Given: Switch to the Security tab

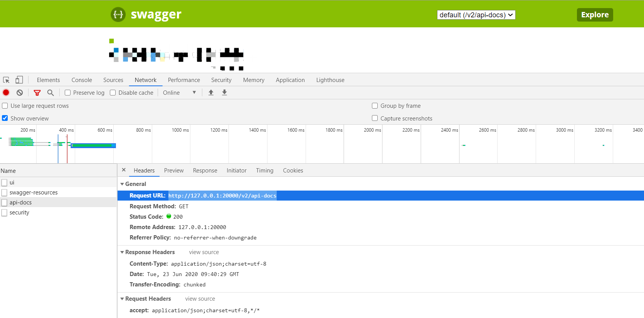Looking at the screenshot, I should pyautogui.click(x=221, y=80).
